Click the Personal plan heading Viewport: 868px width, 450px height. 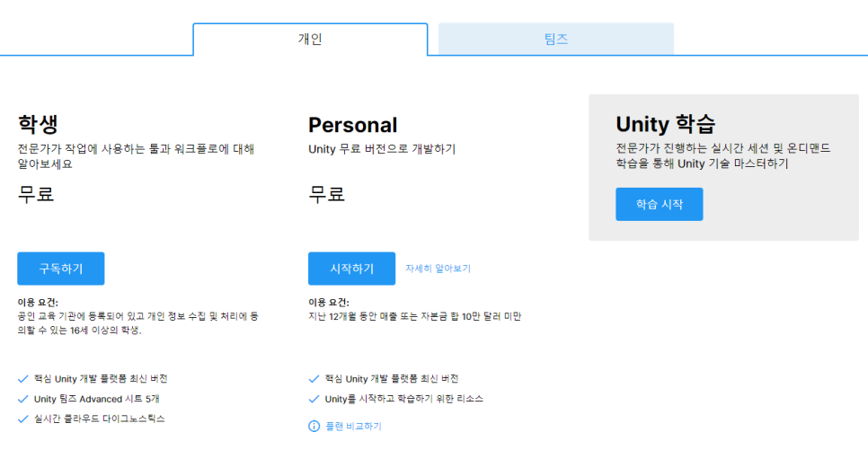[x=352, y=125]
